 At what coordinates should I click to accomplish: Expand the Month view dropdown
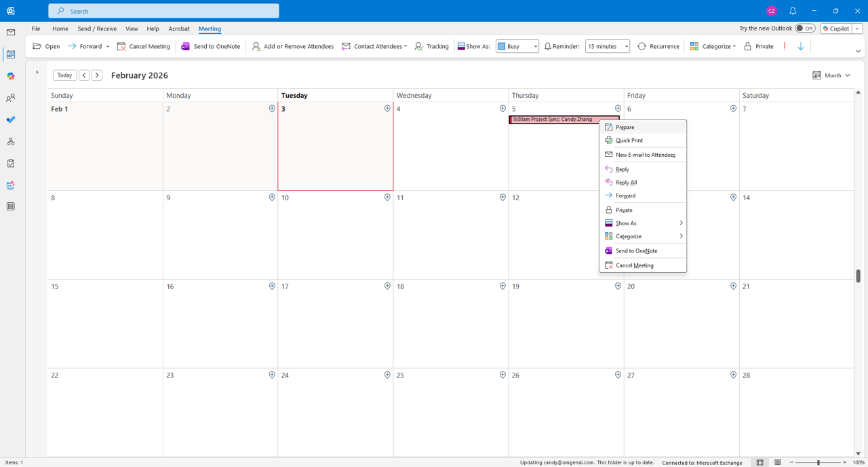(x=831, y=75)
